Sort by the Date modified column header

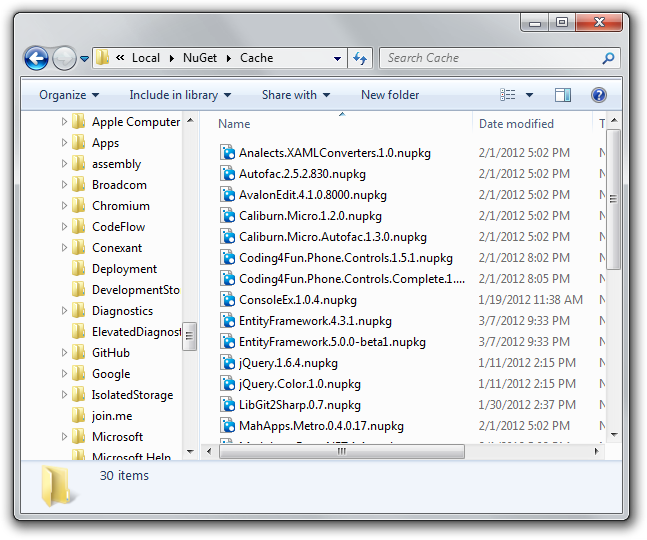click(x=516, y=124)
